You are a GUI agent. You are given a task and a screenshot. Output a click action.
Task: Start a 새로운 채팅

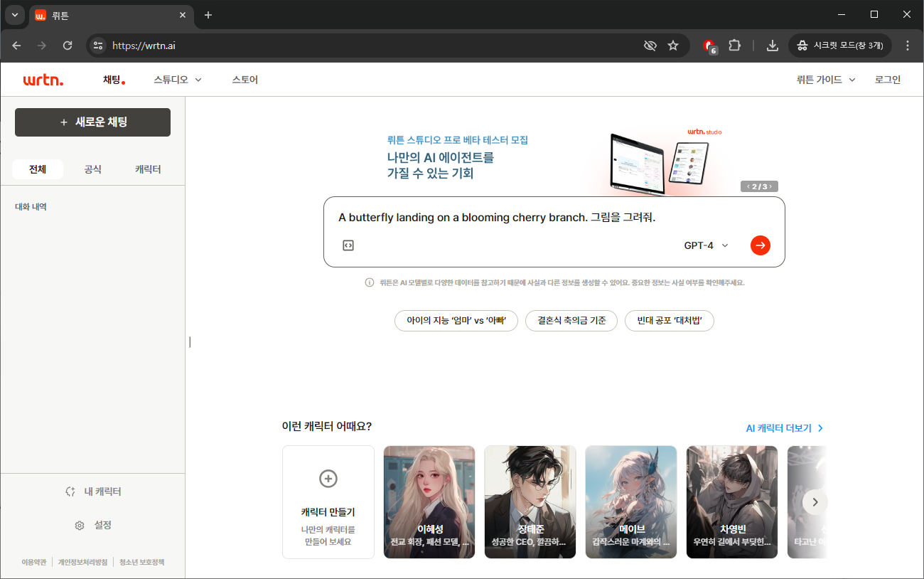coord(92,122)
